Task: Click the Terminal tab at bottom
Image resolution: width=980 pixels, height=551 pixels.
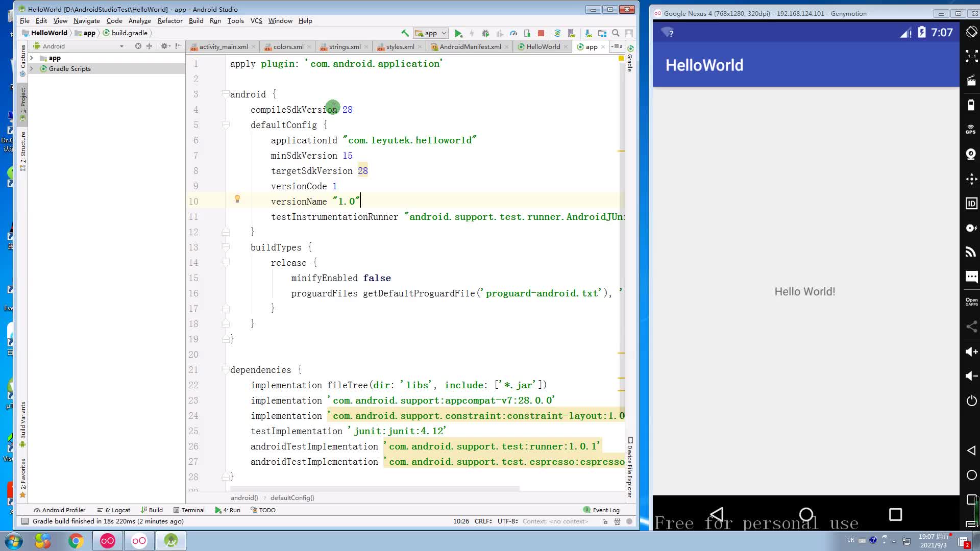Action: [x=193, y=510]
